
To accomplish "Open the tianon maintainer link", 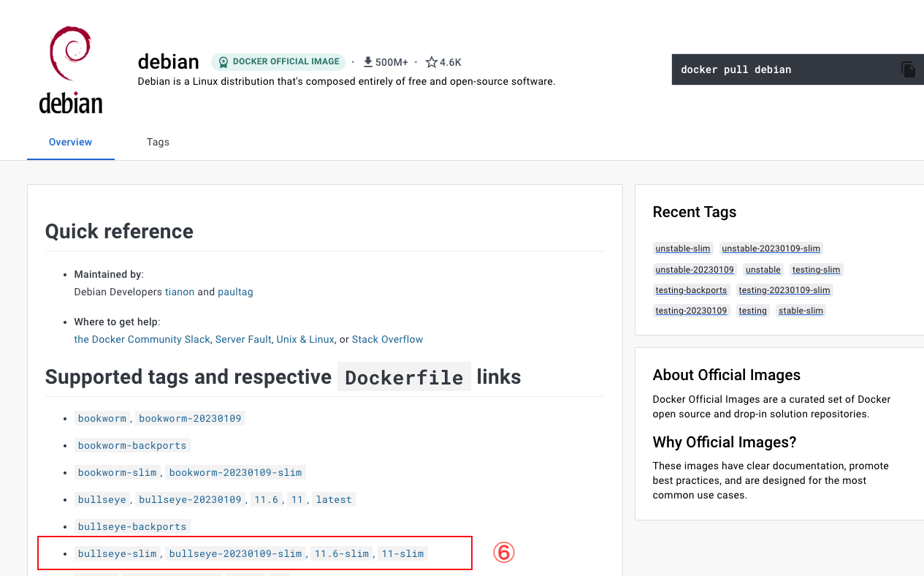I will (180, 292).
